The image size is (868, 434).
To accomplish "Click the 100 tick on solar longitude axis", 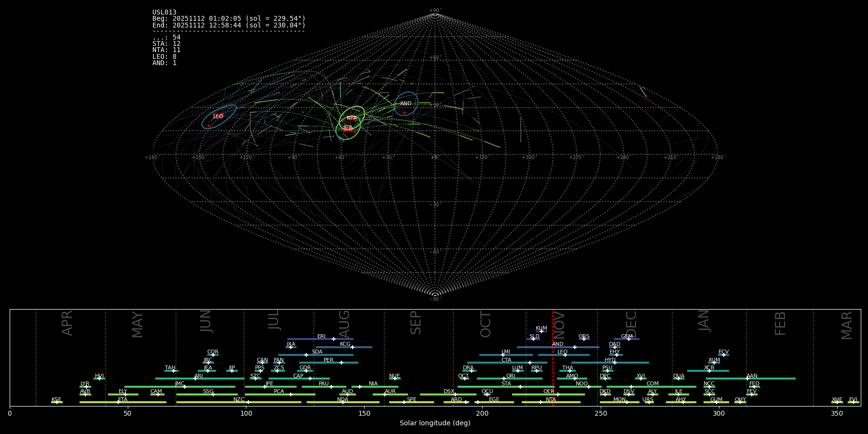I will pyautogui.click(x=246, y=413).
